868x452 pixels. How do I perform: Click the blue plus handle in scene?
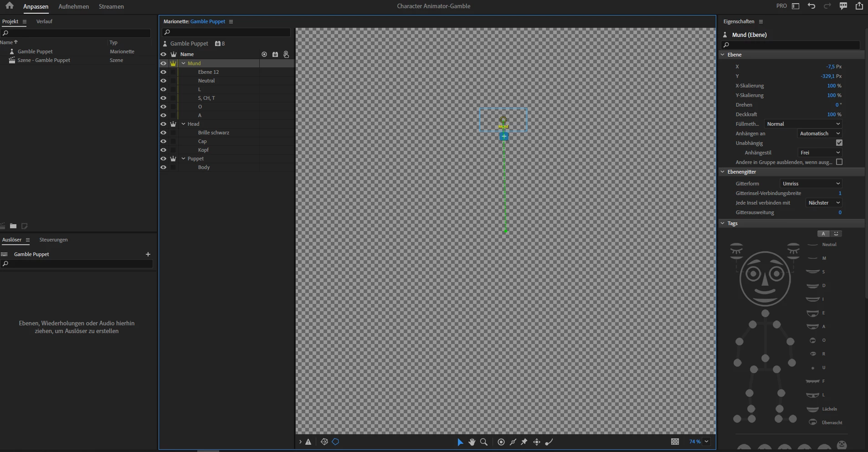(504, 136)
